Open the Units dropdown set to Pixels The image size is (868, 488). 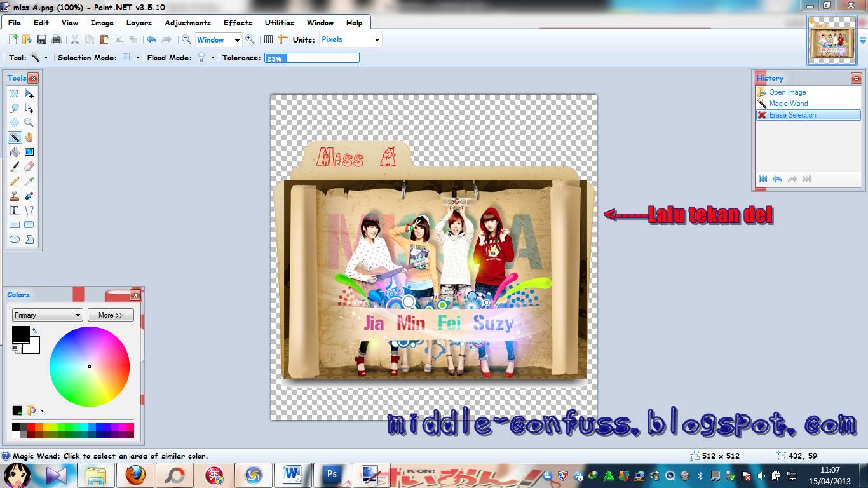tap(349, 39)
